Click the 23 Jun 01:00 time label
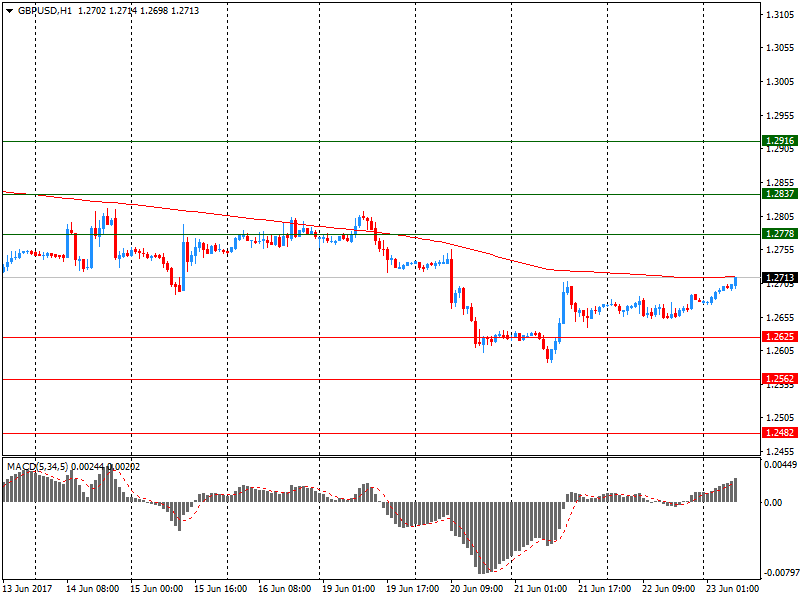The width and height of the screenshot is (800, 600). (733, 588)
